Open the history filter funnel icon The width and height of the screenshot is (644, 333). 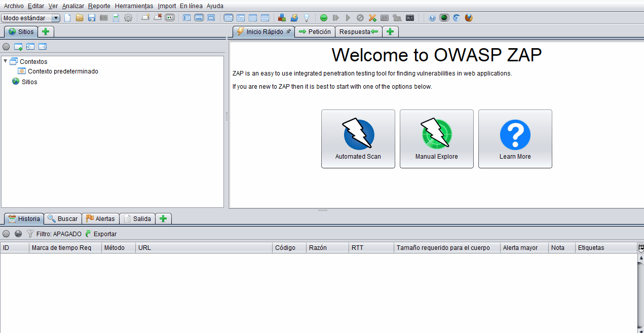[x=30, y=234]
